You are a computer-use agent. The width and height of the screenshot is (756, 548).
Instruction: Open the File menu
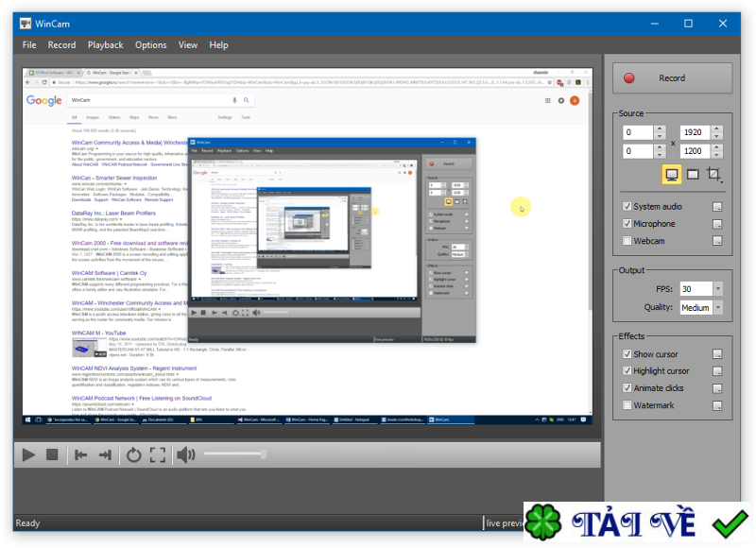pyautogui.click(x=29, y=44)
